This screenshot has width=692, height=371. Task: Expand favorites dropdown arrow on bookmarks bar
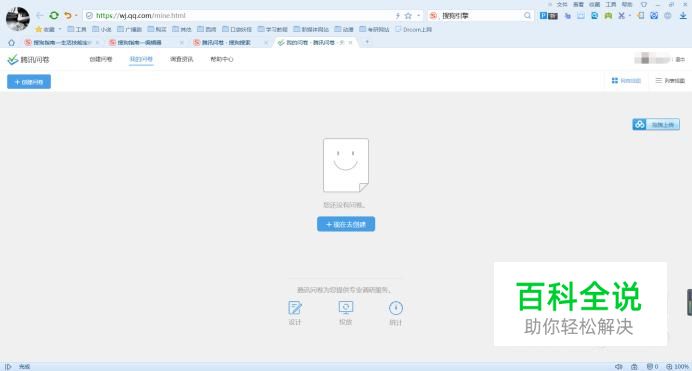[x=60, y=29]
